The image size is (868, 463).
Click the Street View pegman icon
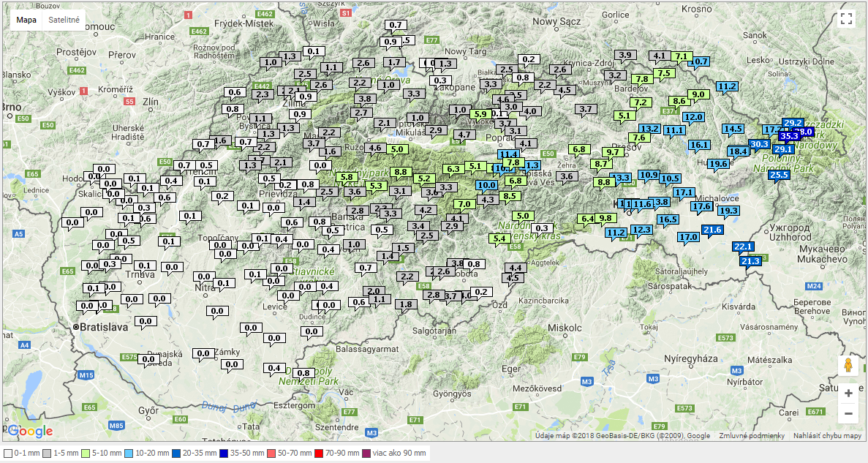848,365
